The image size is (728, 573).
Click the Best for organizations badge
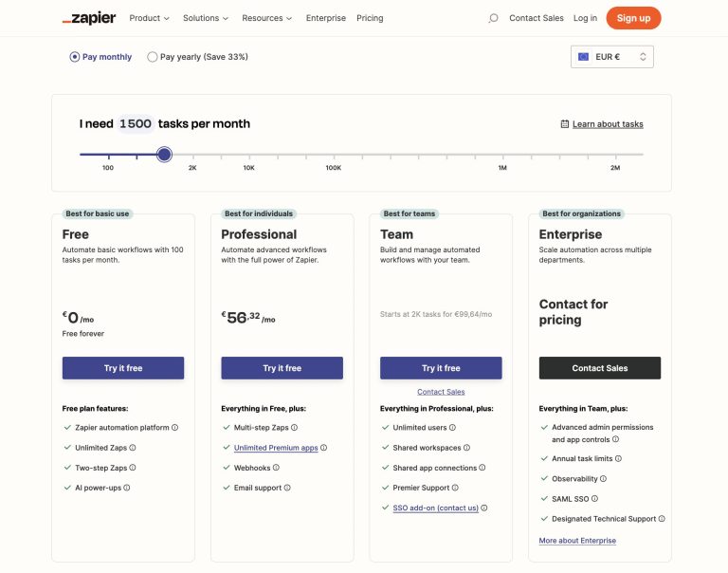click(x=581, y=213)
